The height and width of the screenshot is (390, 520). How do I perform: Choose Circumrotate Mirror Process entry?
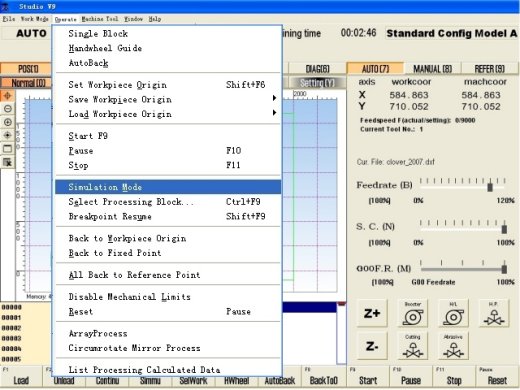click(168, 348)
